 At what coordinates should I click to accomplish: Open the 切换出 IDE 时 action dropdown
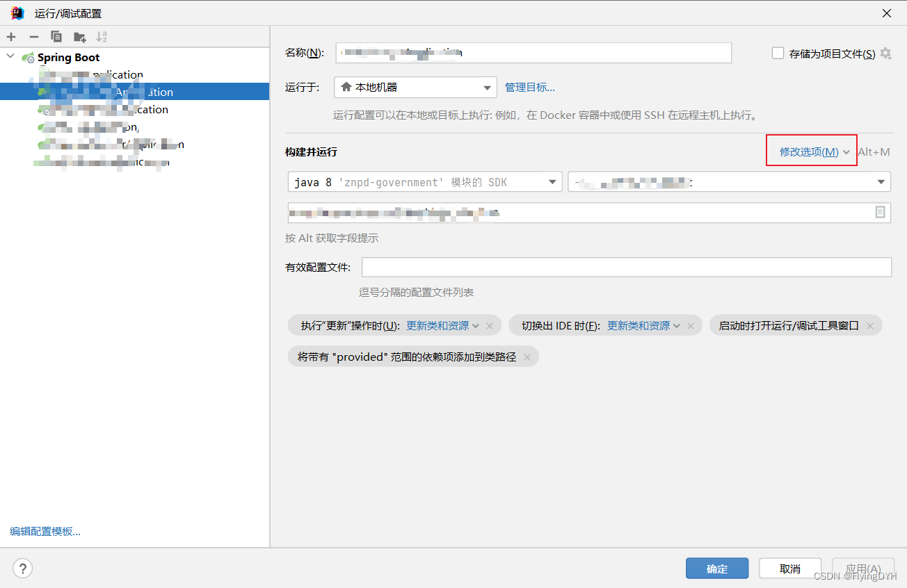click(643, 325)
